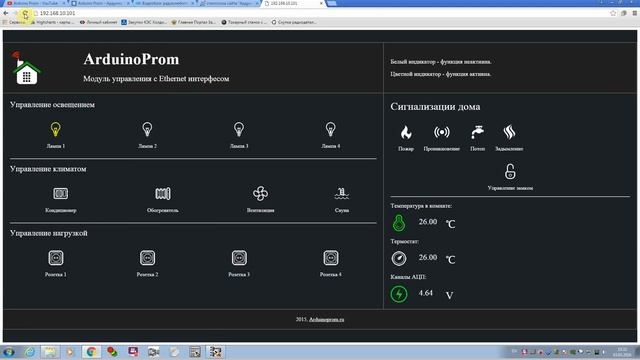Screen dimensions: 640x360
Task: Bookmark the page with the star icon
Action: [x=613, y=13]
